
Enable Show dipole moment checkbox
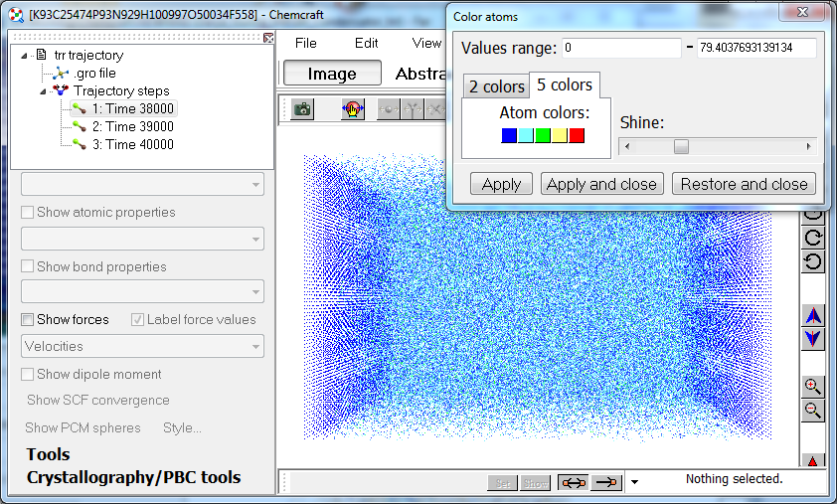coord(28,375)
